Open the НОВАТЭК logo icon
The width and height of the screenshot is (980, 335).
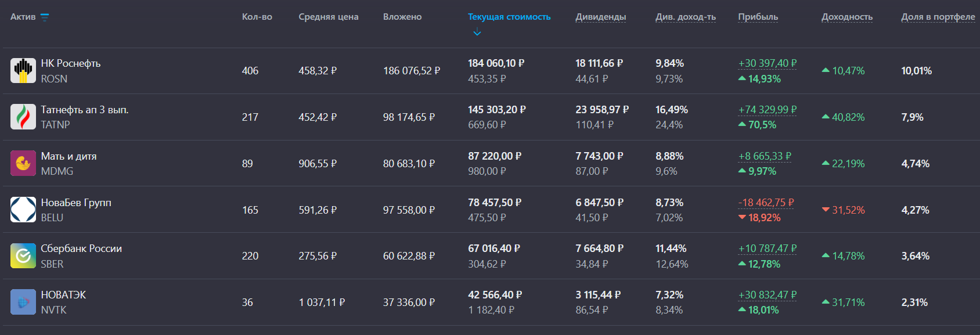[23, 302]
